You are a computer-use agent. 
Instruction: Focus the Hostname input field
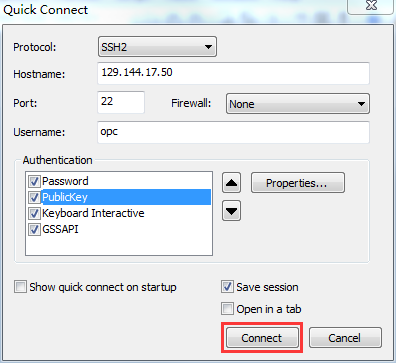(233, 73)
